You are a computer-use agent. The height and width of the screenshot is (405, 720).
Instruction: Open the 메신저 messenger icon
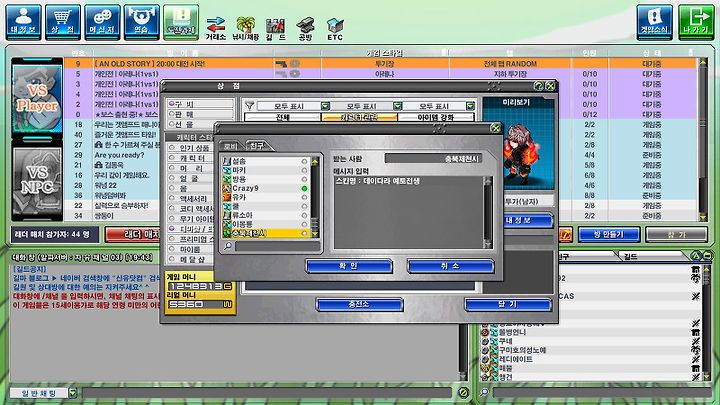pos(102,22)
